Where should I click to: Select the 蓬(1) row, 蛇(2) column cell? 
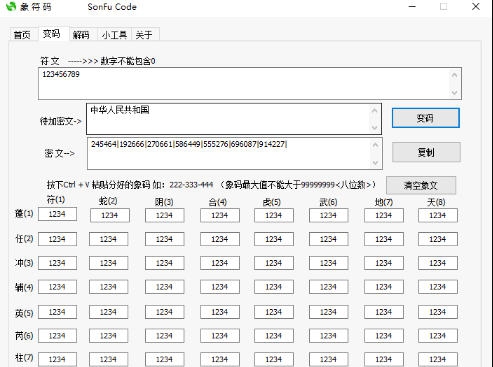tap(110, 215)
